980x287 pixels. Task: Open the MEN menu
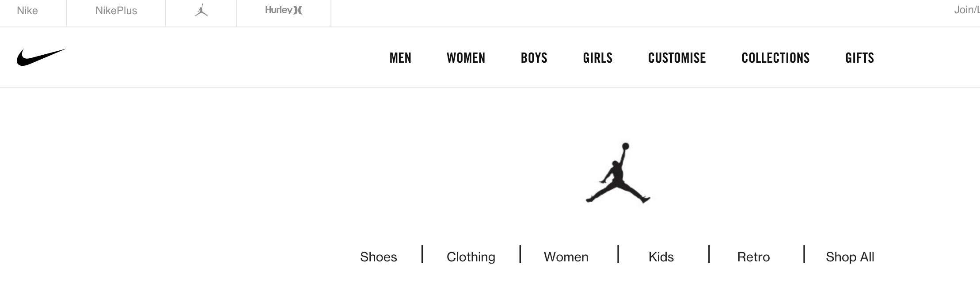400,58
